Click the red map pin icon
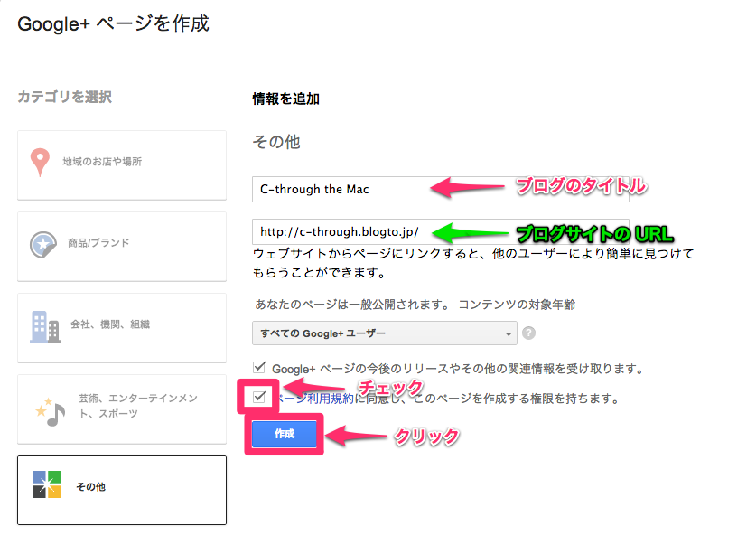Screen dimensions: 756x554 point(40,162)
